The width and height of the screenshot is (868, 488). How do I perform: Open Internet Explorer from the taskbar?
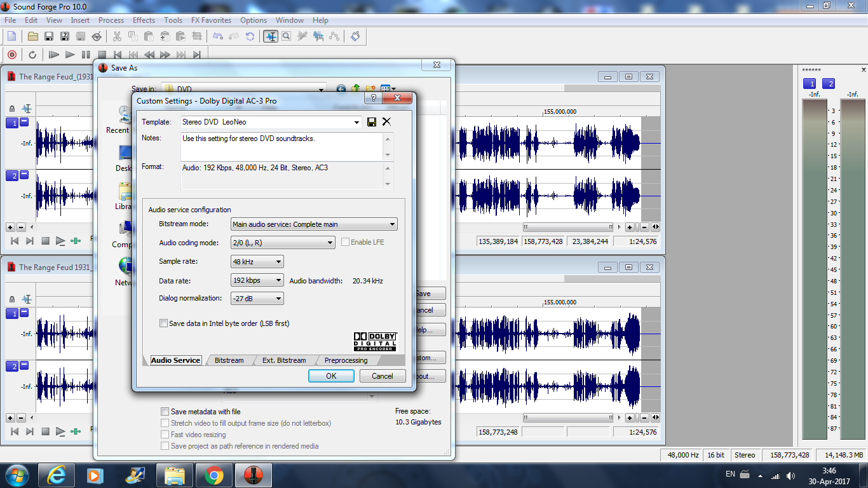(56, 475)
